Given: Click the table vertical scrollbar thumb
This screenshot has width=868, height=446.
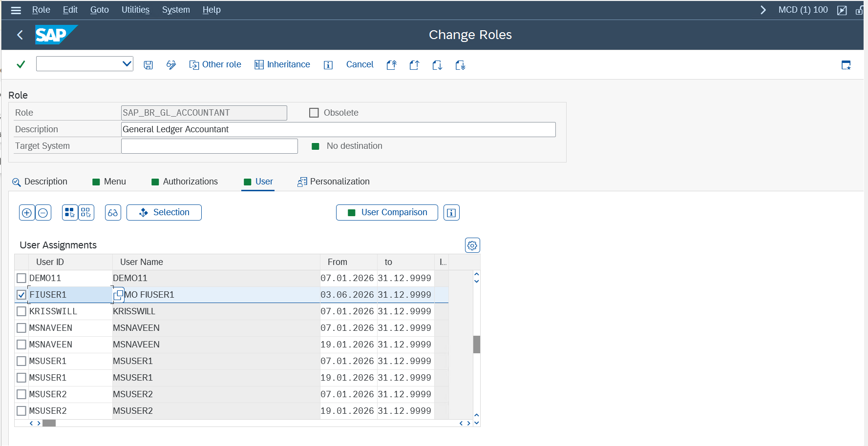Looking at the screenshot, I should point(477,345).
